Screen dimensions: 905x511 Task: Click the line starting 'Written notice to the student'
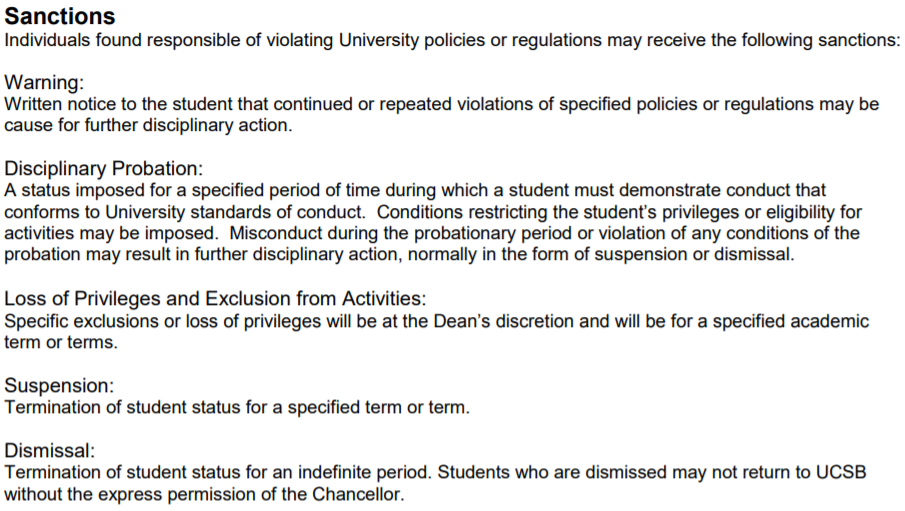[x=441, y=105]
